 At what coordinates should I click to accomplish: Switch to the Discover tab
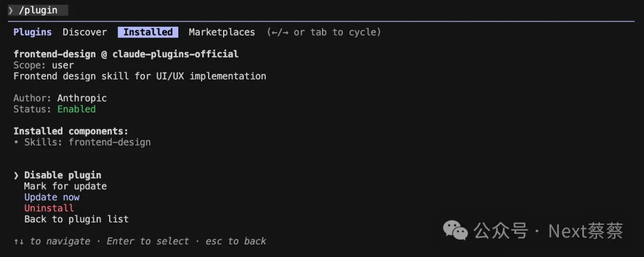85,32
